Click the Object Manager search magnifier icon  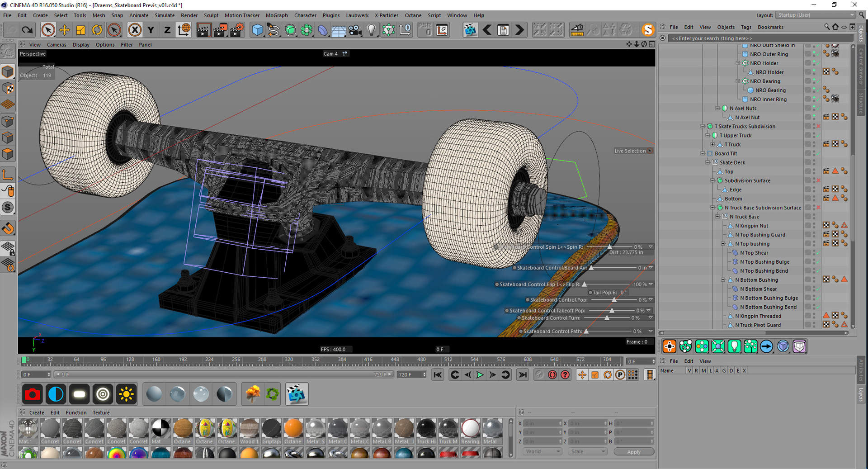click(x=827, y=27)
